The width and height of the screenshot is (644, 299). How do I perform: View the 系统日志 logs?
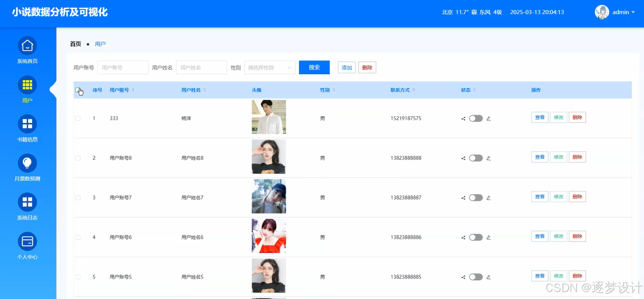coord(27,207)
